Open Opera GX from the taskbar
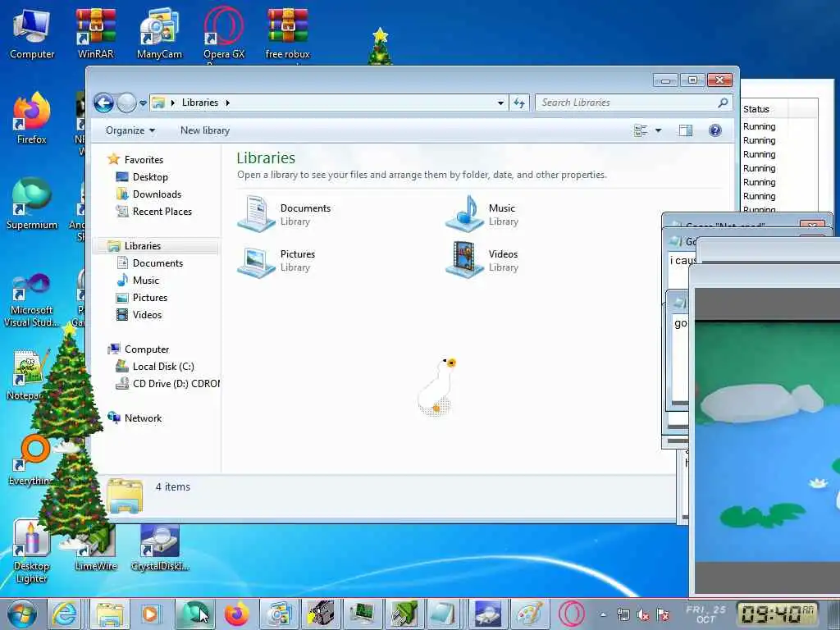840x630 pixels. pyautogui.click(x=572, y=614)
